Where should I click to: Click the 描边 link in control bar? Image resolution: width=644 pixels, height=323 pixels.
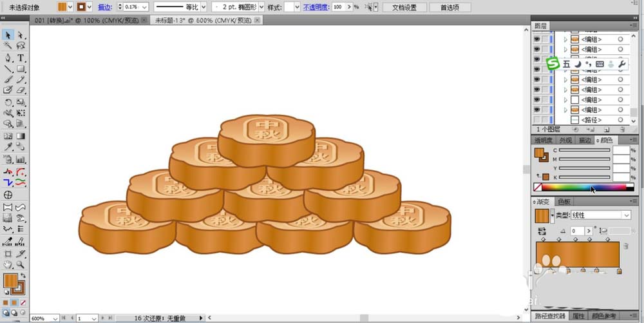104,7
